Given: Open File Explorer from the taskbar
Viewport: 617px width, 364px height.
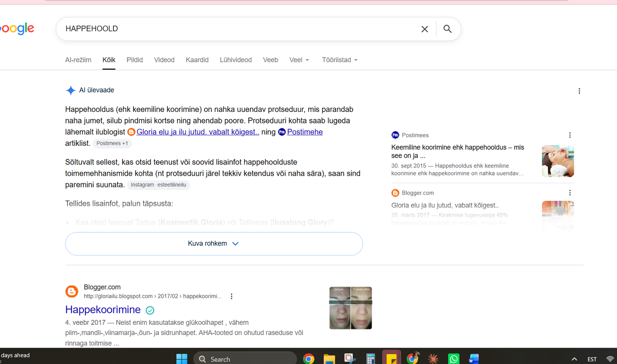Looking at the screenshot, I should [329, 359].
